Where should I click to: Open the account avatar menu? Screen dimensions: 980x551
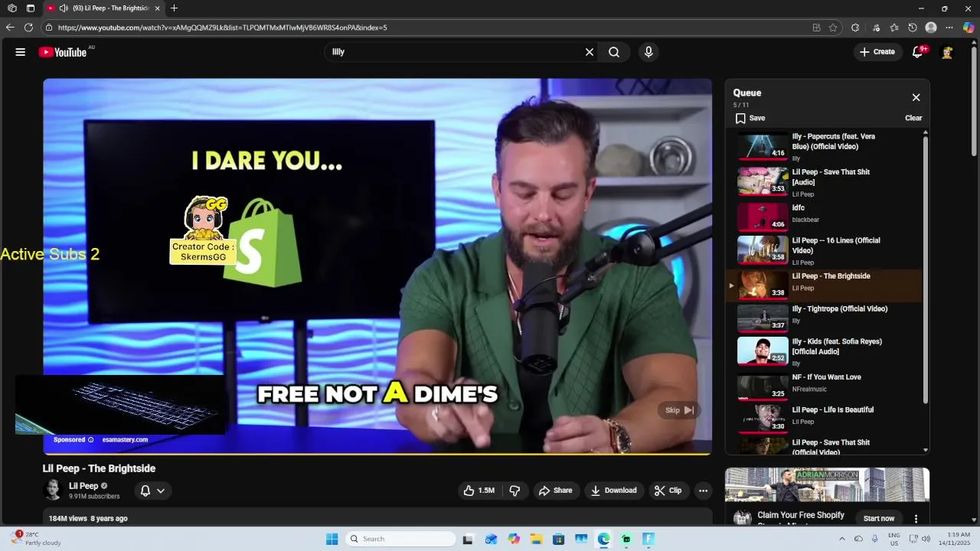(947, 52)
